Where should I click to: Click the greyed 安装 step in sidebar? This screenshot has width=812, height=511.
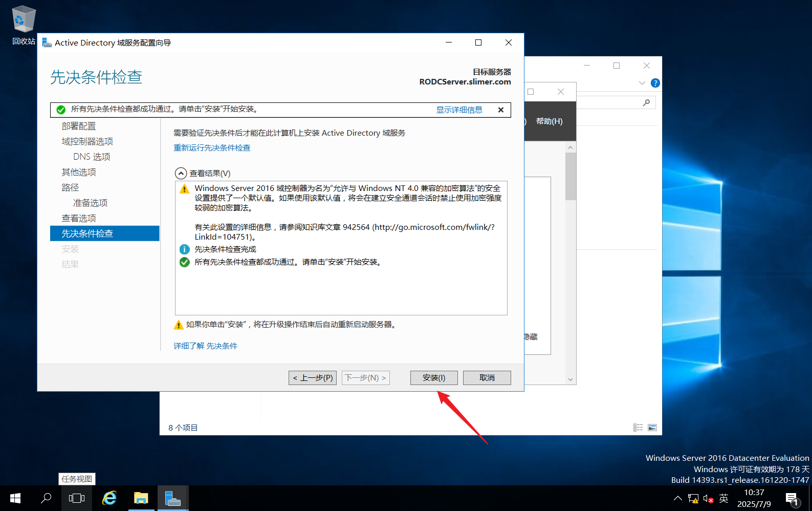[70, 249]
